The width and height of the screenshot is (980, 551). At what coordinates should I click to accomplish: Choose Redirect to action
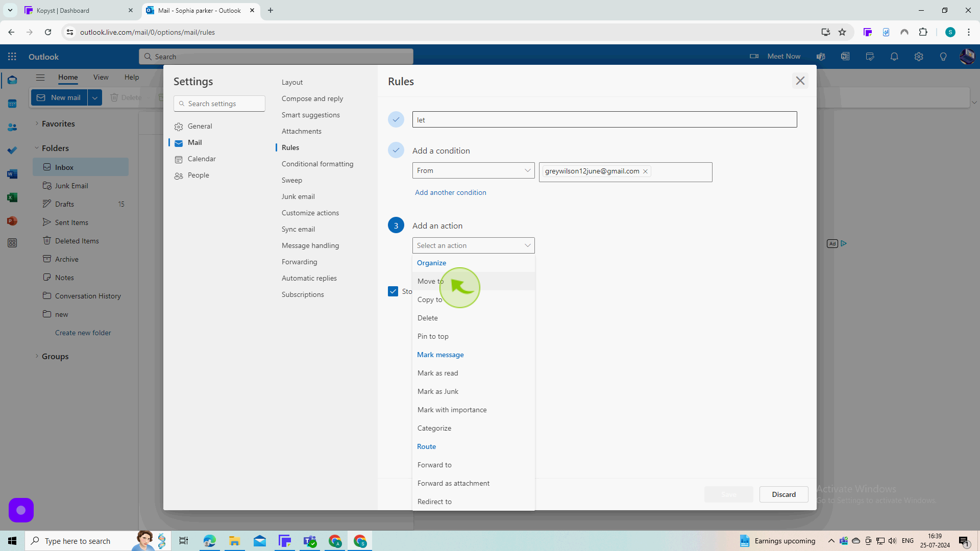[x=473, y=502]
